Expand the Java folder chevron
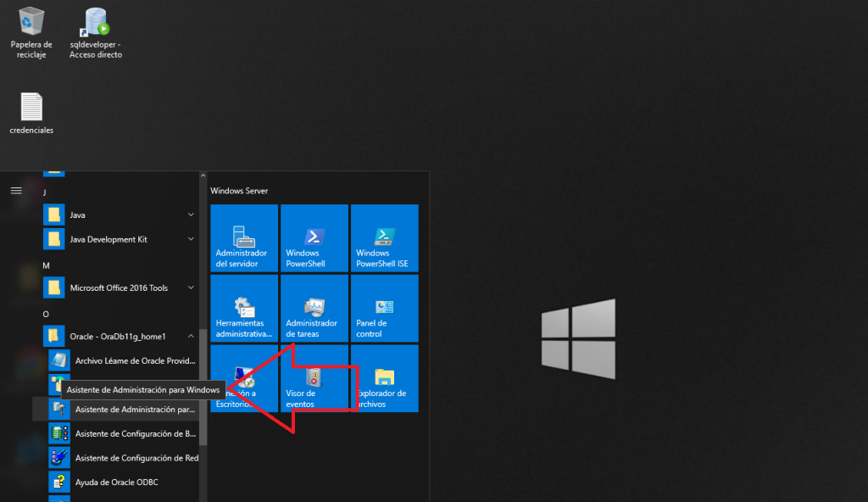The width and height of the screenshot is (868, 502). pyautogui.click(x=191, y=215)
